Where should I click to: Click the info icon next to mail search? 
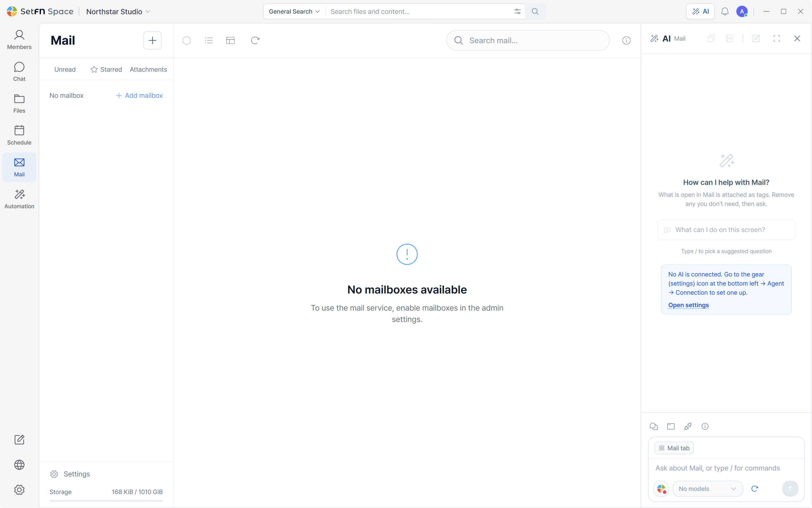pyautogui.click(x=626, y=40)
